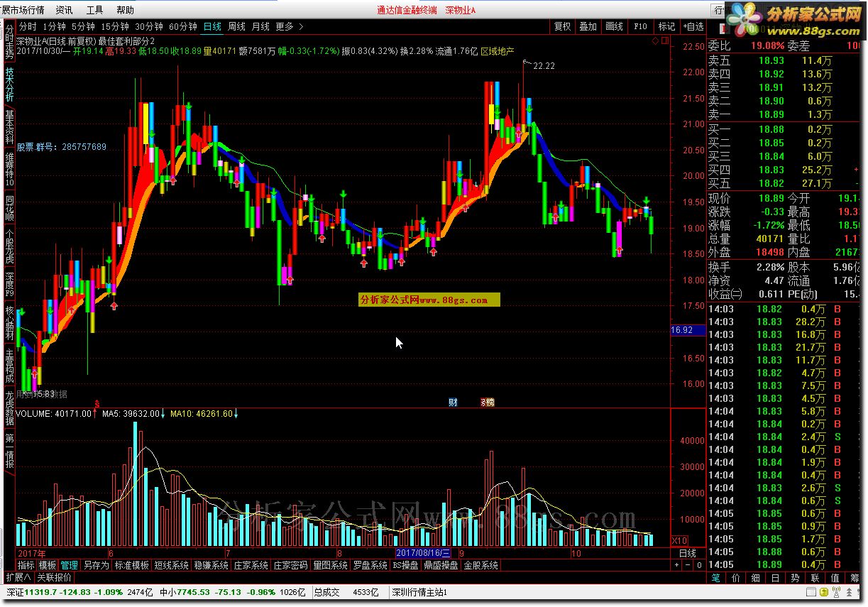Expand the 更多 periods dropdown
The width and height of the screenshot is (868, 607).
coord(289,26)
